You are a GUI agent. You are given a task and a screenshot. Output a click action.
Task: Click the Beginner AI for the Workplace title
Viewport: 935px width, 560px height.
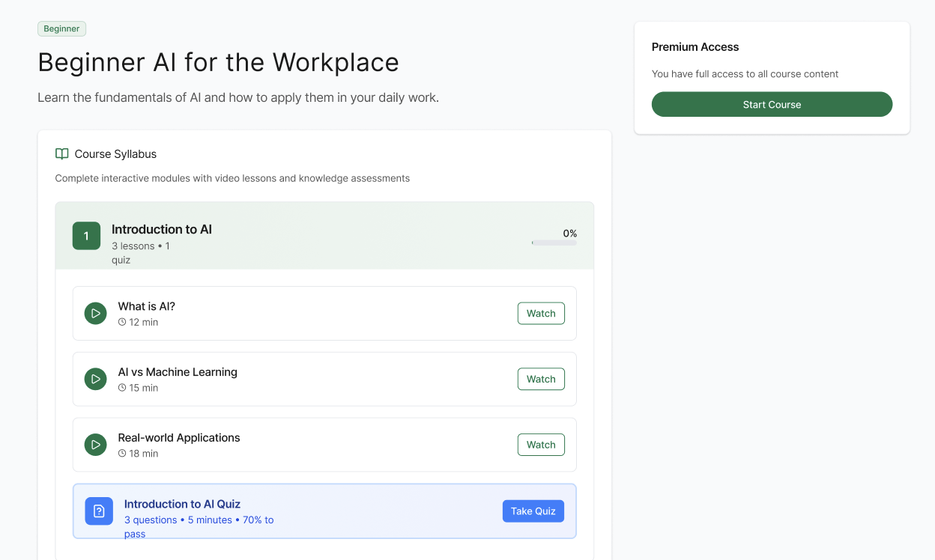point(218,62)
